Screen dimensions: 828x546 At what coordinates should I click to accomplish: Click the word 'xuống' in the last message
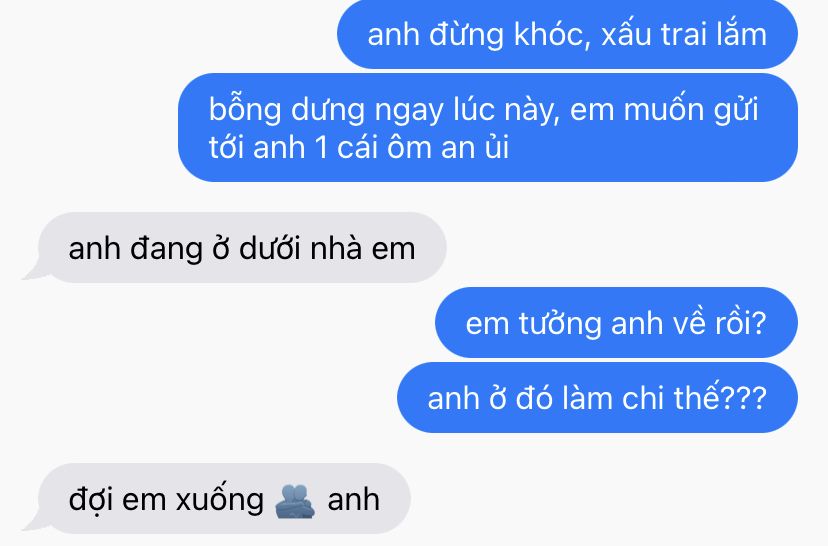click(219, 501)
